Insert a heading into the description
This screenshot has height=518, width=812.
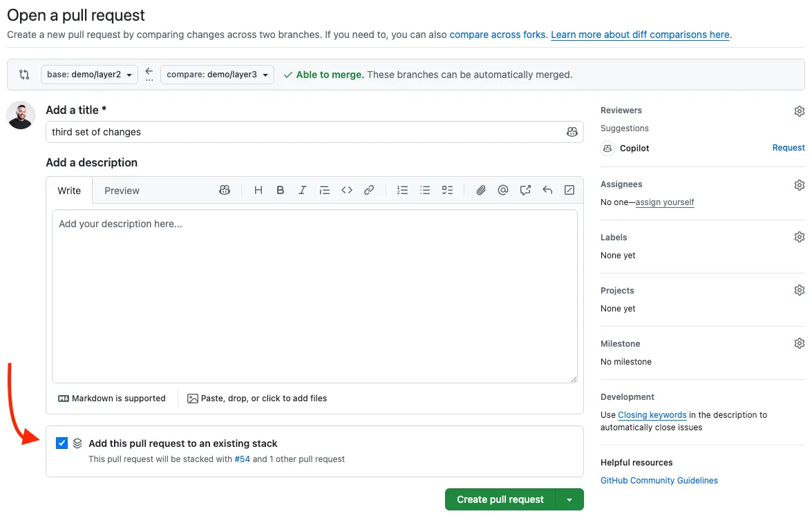258,190
